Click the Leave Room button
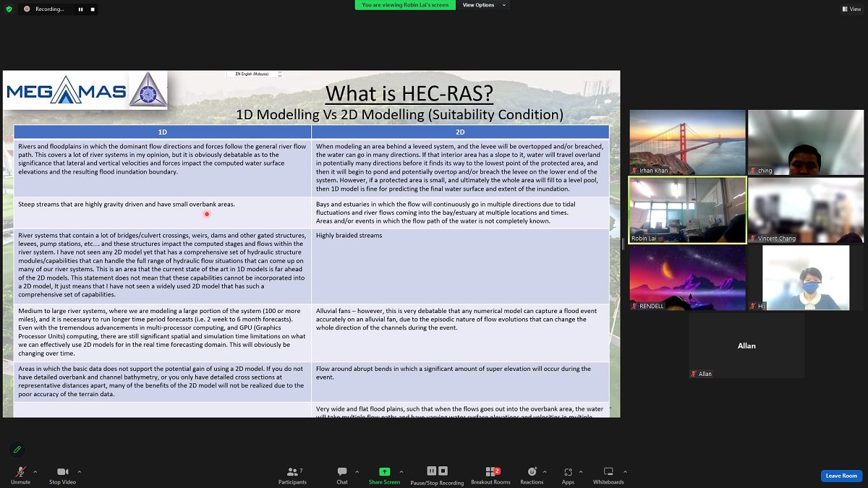The height and width of the screenshot is (488, 868). 841,476
